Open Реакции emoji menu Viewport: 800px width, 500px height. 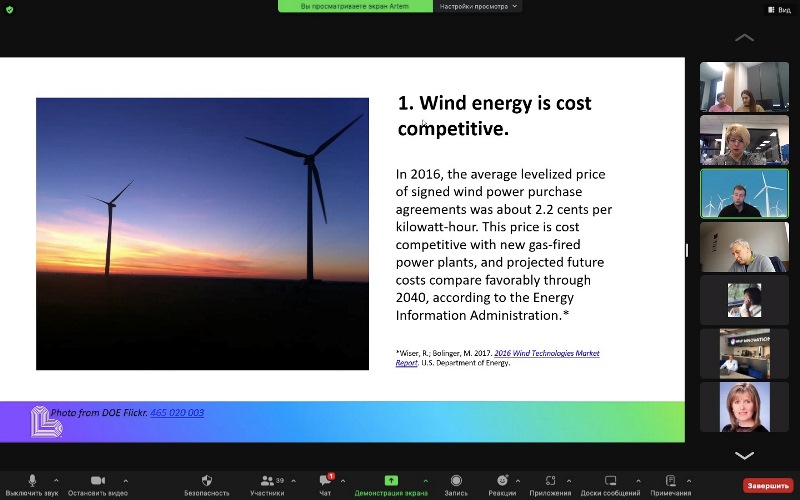pos(502,481)
